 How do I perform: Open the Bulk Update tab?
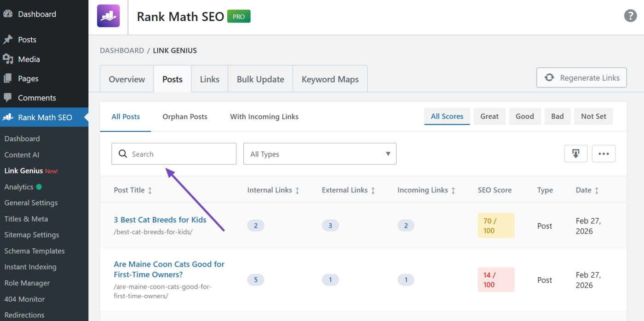tap(260, 79)
